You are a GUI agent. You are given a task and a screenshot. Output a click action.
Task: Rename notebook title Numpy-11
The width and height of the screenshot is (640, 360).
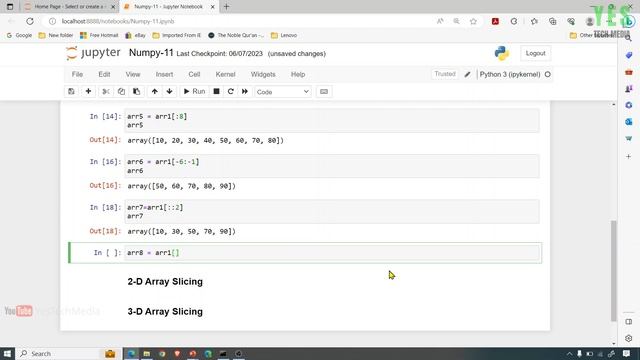[151, 53]
